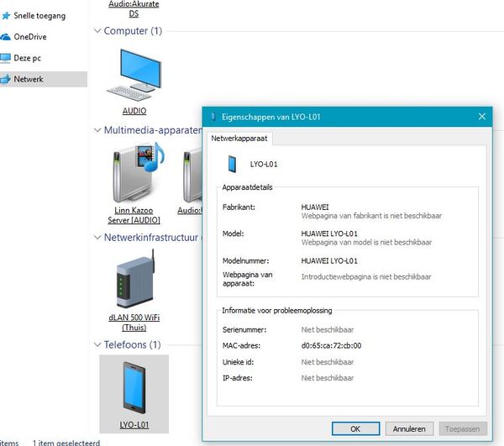Select the Linn Kazoo Server media device
This screenshot has width=504, height=446.
click(x=134, y=176)
